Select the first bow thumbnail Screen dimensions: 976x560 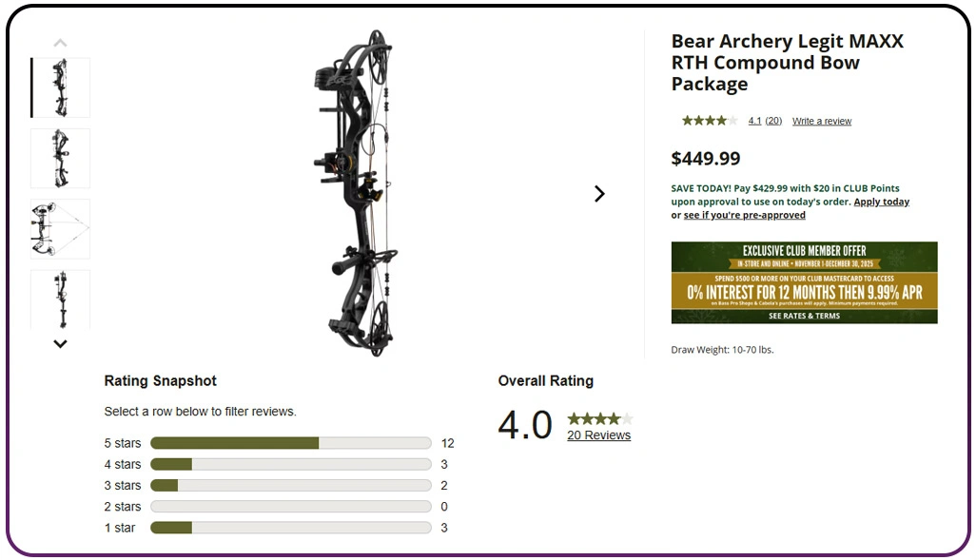61,87
